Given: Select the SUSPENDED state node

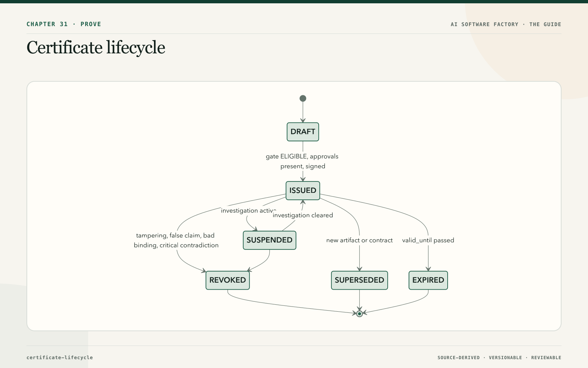Looking at the screenshot, I should pyautogui.click(x=269, y=240).
